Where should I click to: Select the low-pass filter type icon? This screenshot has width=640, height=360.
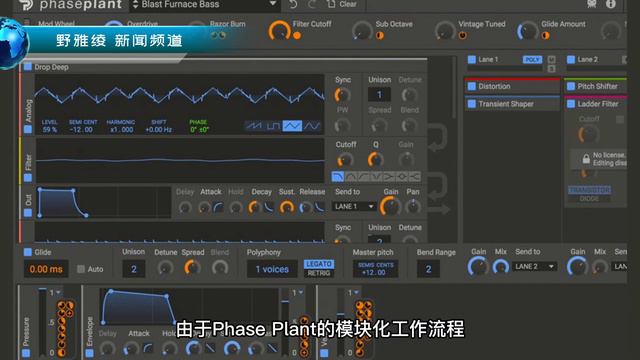(338, 177)
